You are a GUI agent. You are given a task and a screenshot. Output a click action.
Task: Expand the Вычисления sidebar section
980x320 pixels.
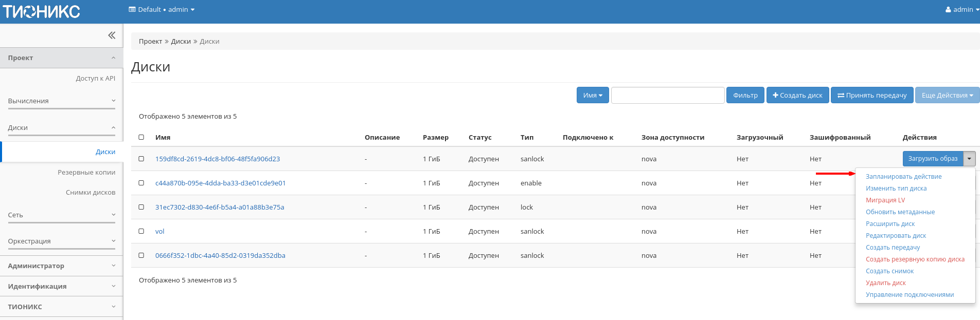click(61, 101)
